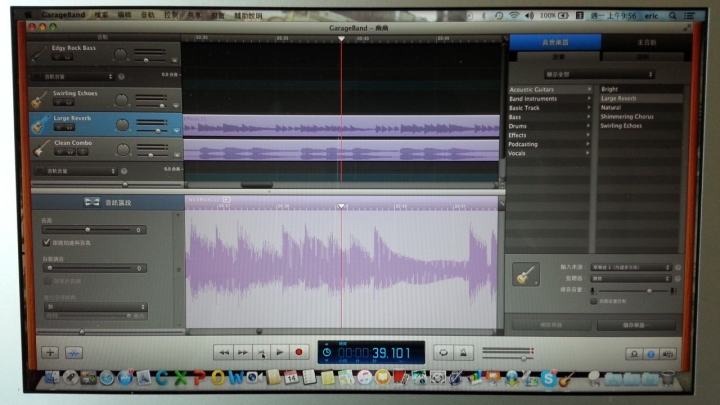The width and height of the screenshot is (720, 405).
Task: Click the save instrument button
Action: point(636,325)
